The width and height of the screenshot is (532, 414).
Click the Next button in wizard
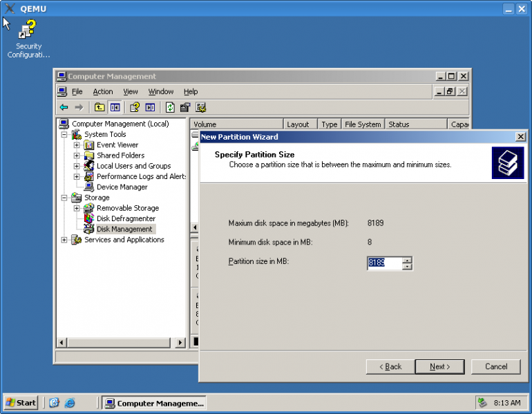pos(439,366)
